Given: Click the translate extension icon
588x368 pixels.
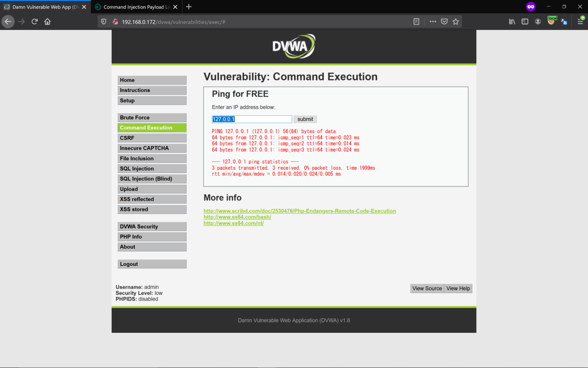Looking at the screenshot, I should [564, 22].
